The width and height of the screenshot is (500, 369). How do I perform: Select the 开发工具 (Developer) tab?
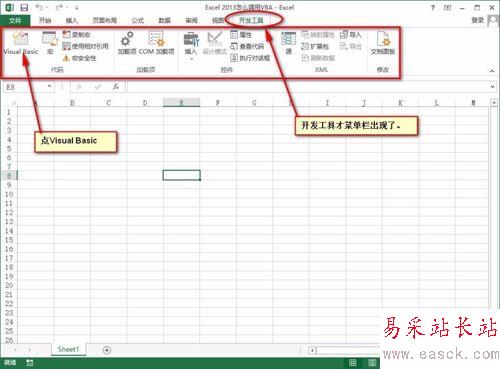[x=252, y=20]
